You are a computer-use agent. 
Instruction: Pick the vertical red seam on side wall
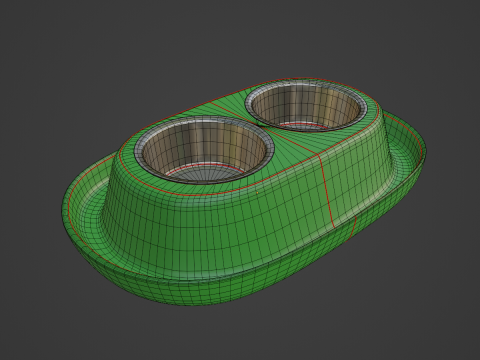coord(327,192)
